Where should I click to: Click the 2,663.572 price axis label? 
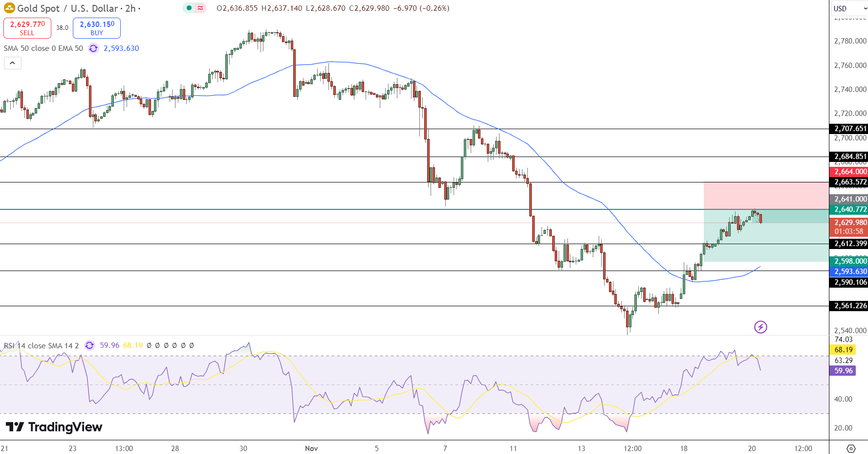849,182
